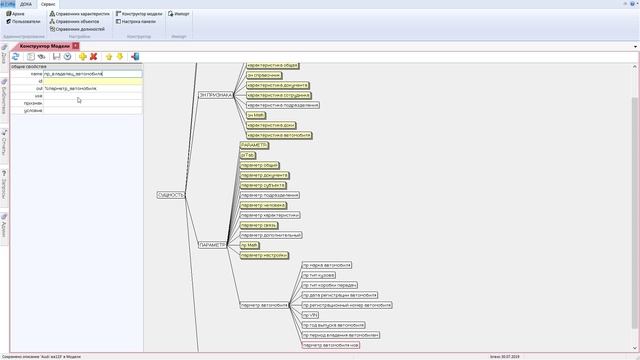Close the Конструктор Модели tab
Viewport: 640px width, 360px height.
tap(76, 46)
